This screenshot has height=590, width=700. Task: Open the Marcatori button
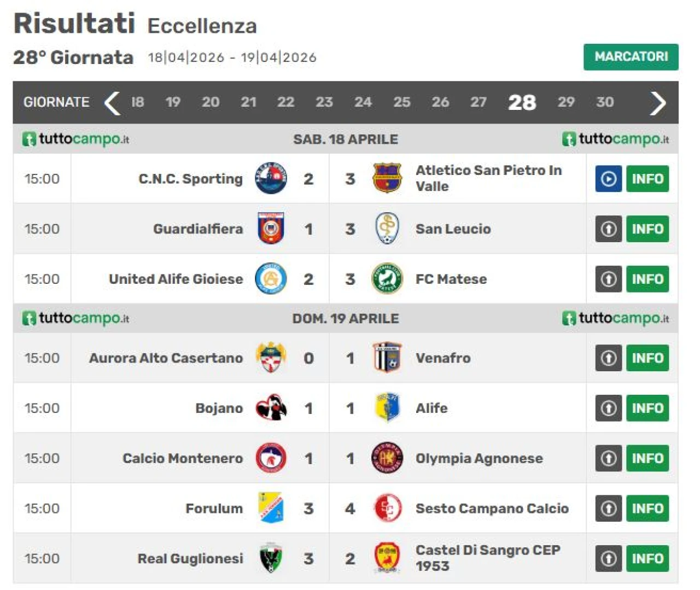631,57
